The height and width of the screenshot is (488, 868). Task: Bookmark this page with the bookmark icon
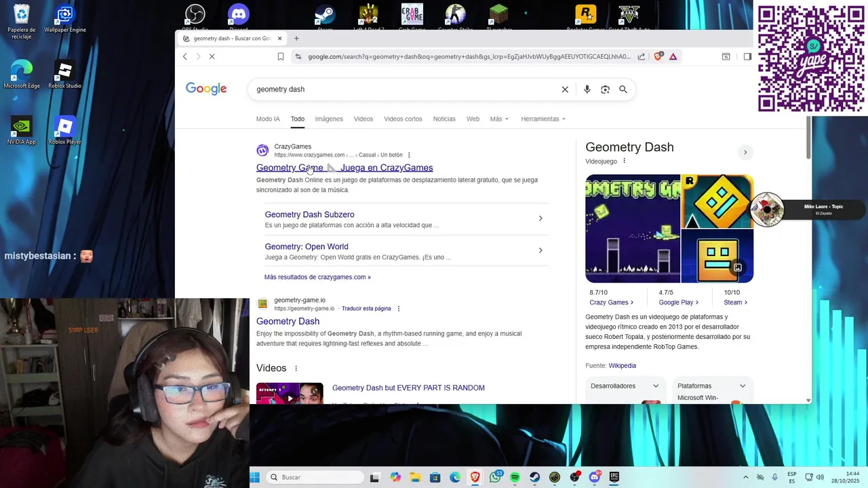(x=280, y=57)
